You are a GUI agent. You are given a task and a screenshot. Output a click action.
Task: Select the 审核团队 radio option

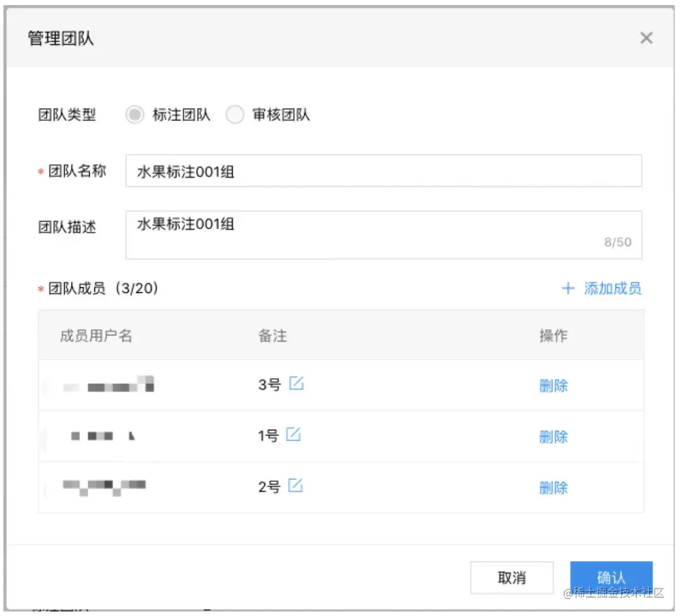[235, 115]
